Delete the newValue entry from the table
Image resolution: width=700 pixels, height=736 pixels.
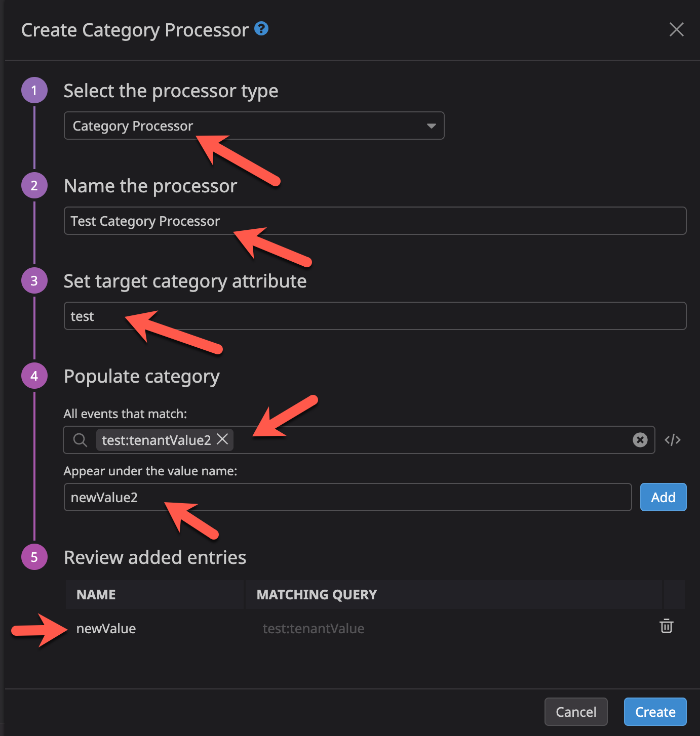666,626
